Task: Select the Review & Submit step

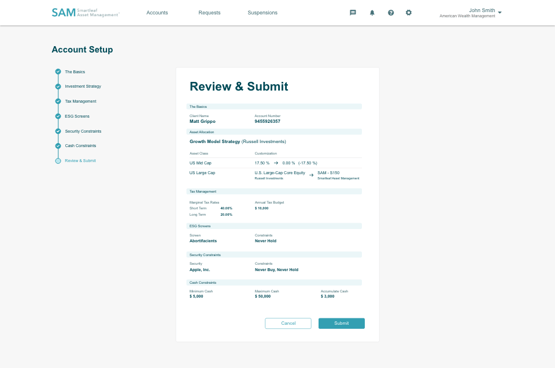Action: [80, 161]
